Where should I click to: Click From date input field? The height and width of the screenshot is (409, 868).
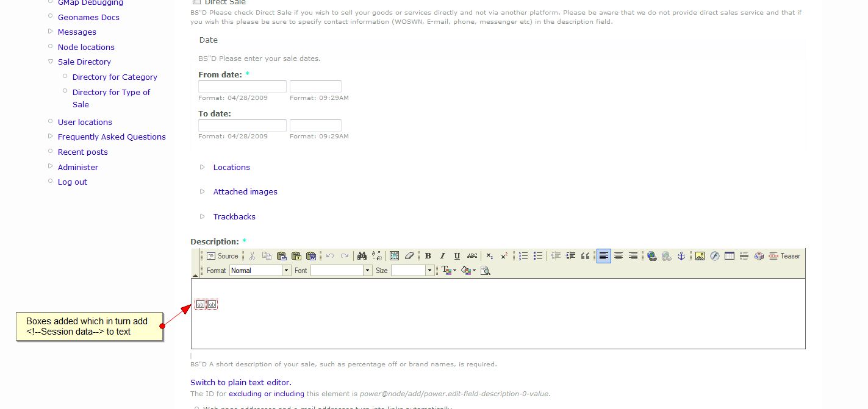242,87
